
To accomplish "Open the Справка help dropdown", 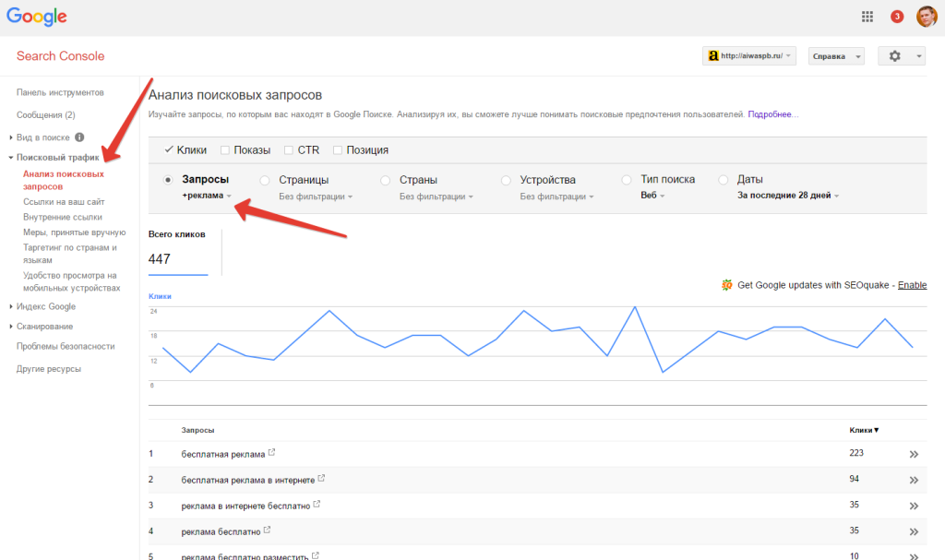I will click(836, 56).
